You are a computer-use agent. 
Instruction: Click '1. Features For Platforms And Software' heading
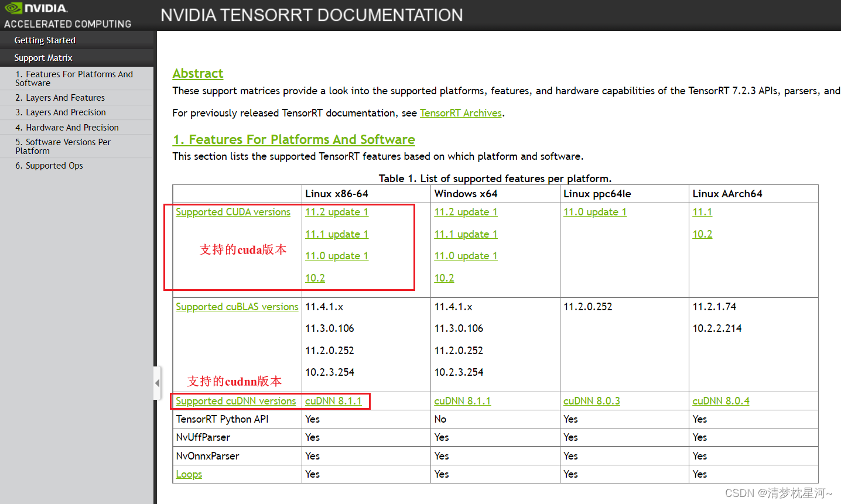pyautogui.click(x=294, y=140)
